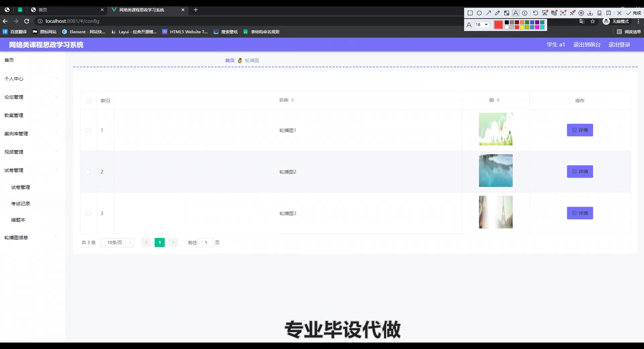Click the 首页 breadcrumb link

point(230,60)
